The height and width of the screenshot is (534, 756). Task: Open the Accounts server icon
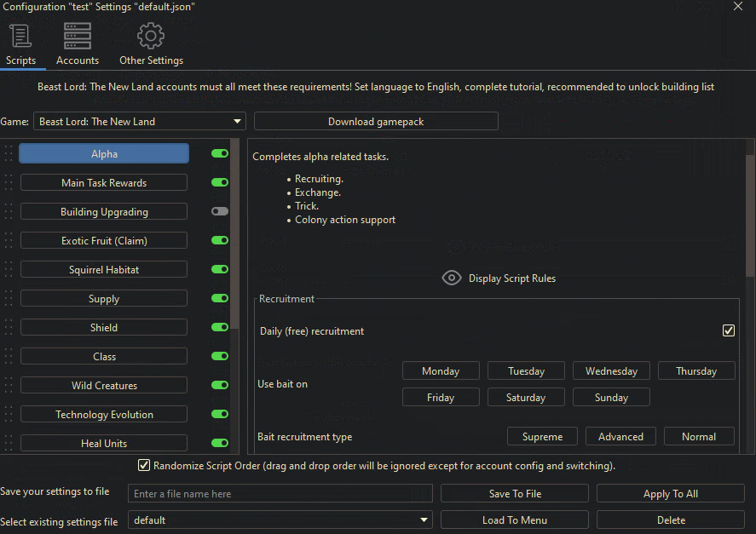78,37
